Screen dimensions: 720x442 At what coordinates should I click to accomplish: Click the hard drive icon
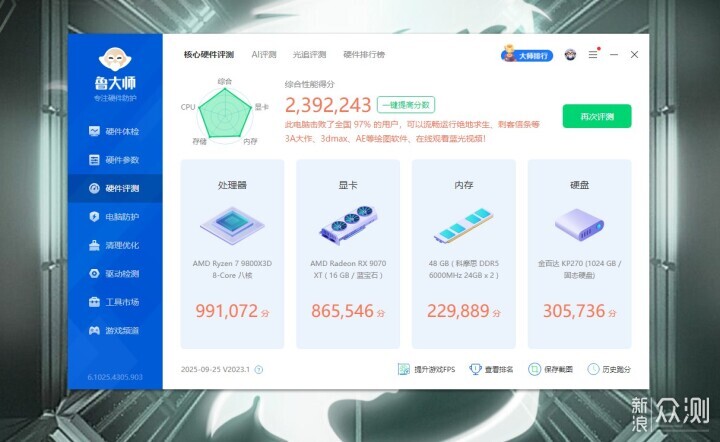pos(579,224)
